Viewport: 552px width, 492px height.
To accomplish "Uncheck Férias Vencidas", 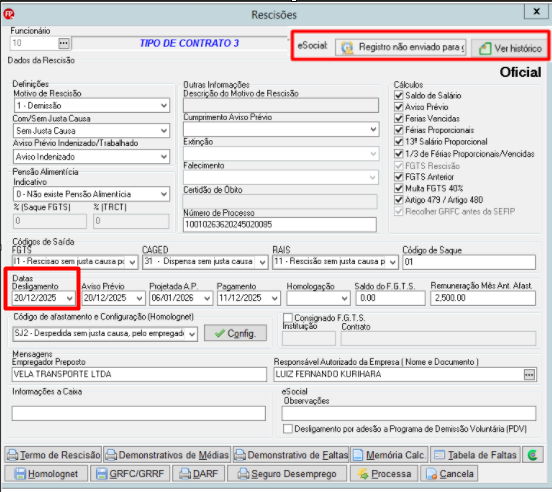I will pyautogui.click(x=399, y=119).
